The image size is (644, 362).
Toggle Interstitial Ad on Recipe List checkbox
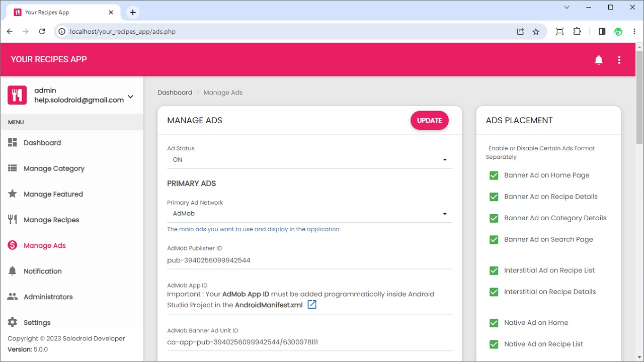point(494,270)
